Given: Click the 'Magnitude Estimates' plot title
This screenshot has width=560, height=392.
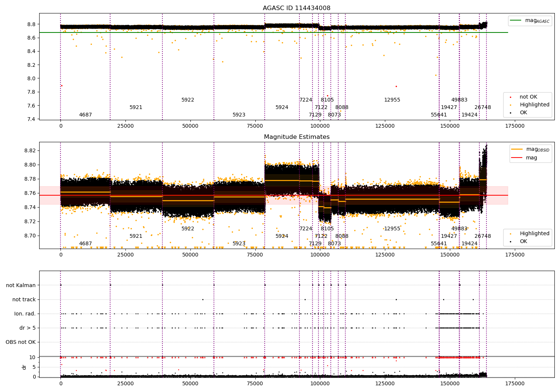Looking at the screenshot, I should pyautogui.click(x=296, y=137).
